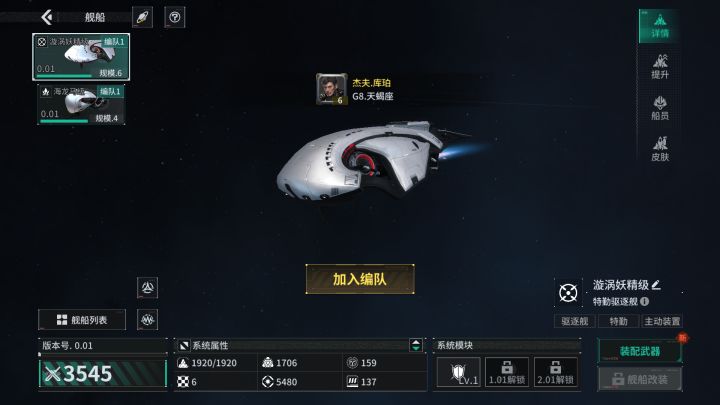The image size is (720, 405).
Task: Open the 船员 crew panel icon
Action: click(660, 108)
